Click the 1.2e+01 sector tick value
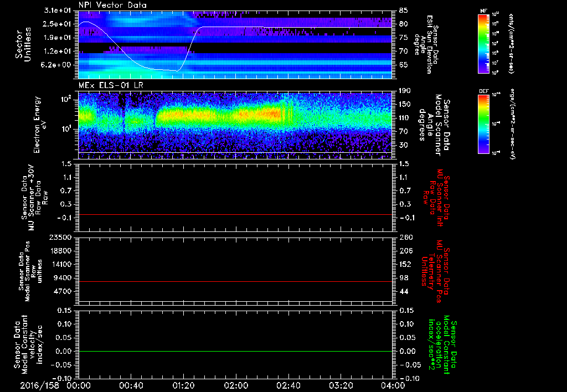 [x=57, y=51]
